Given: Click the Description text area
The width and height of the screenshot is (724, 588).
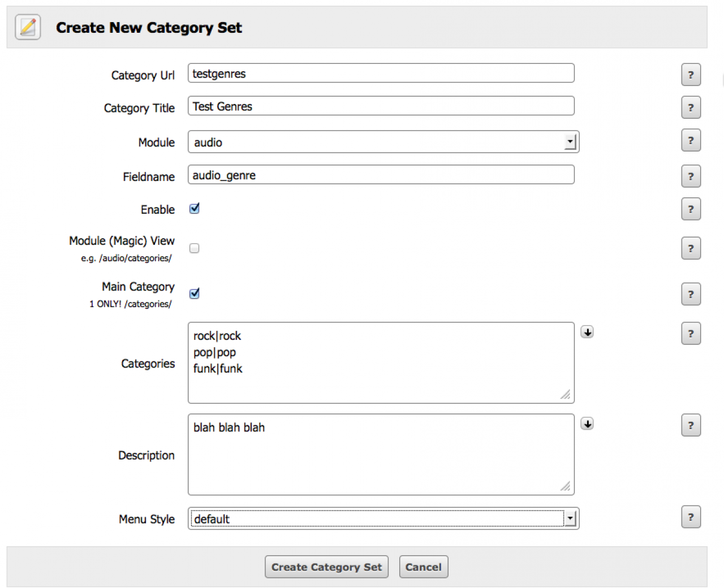Looking at the screenshot, I should click(381, 455).
